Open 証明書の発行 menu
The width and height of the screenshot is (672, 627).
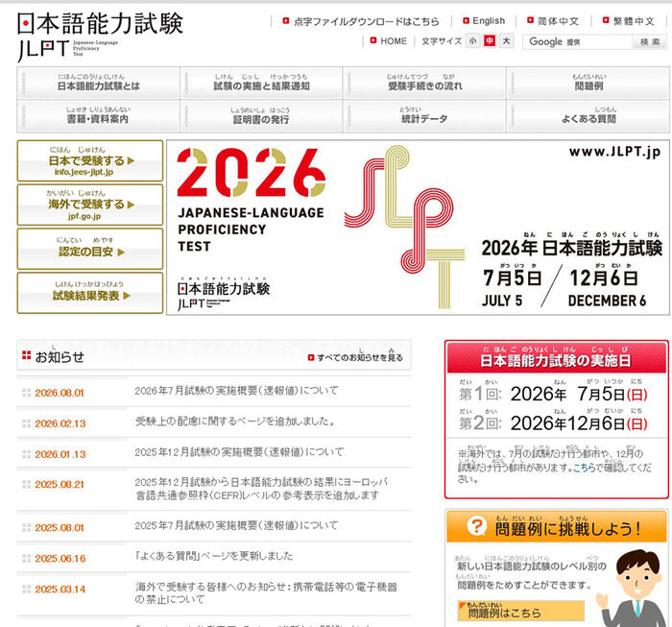261,116
